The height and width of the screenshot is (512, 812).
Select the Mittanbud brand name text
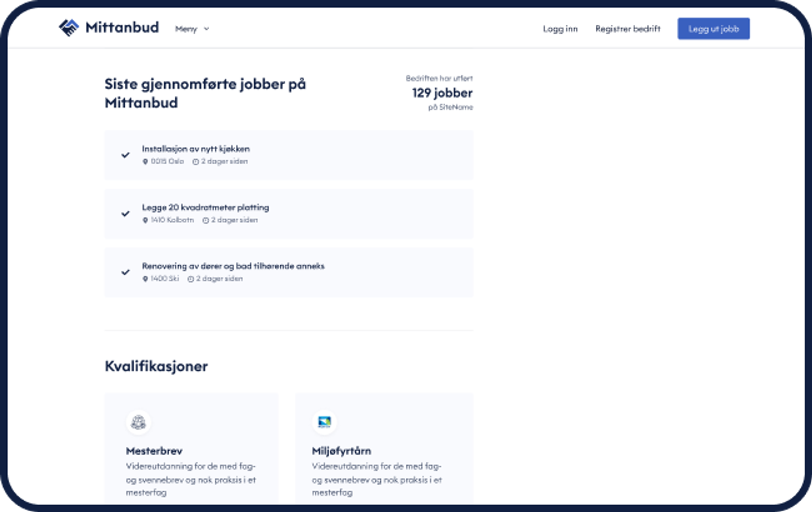(122, 28)
